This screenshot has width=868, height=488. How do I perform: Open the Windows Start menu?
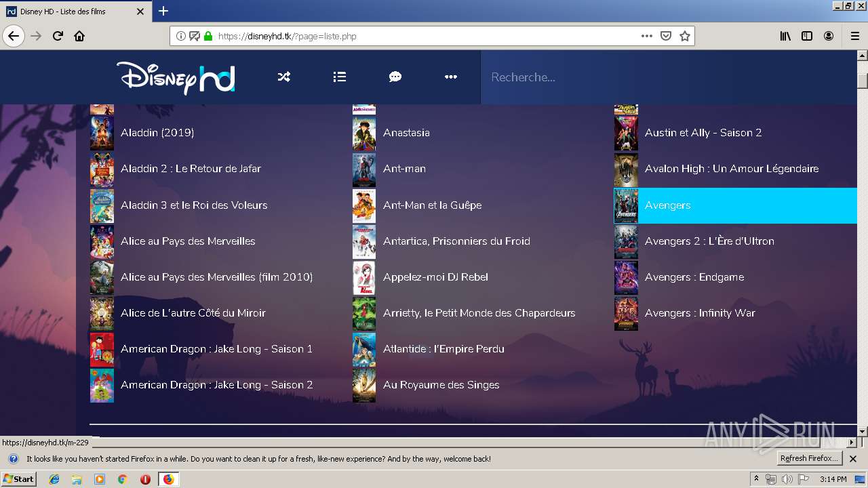point(19,479)
